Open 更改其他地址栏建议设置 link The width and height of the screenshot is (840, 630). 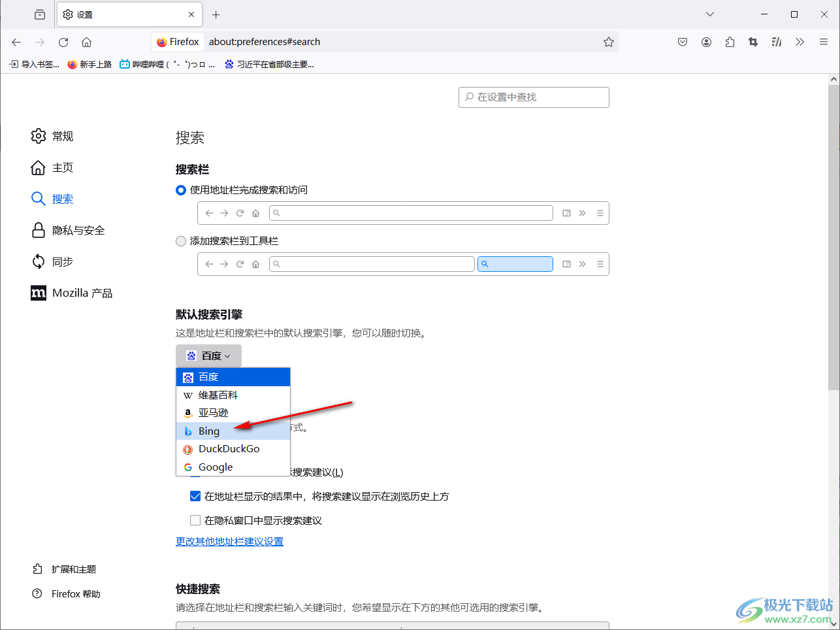[x=229, y=541]
